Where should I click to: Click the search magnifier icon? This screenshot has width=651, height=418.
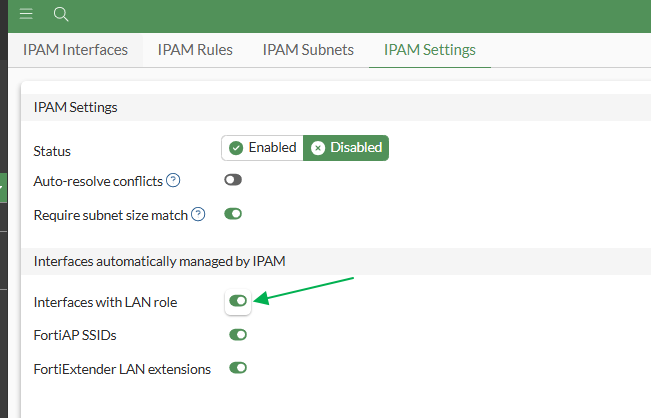click(x=60, y=15)
